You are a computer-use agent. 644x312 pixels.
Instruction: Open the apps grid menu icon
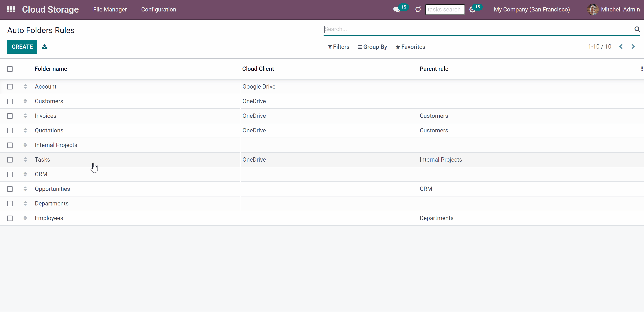[x=11, y=9]
